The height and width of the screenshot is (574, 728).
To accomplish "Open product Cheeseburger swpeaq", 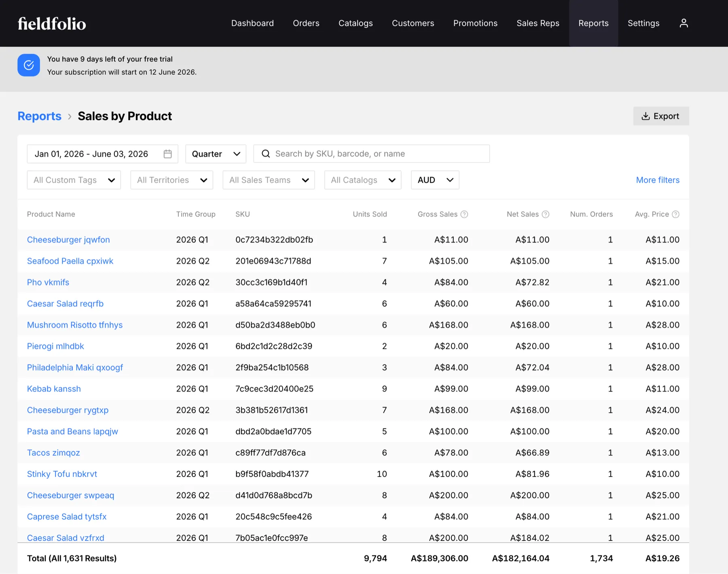I will [x=70, y=495].
